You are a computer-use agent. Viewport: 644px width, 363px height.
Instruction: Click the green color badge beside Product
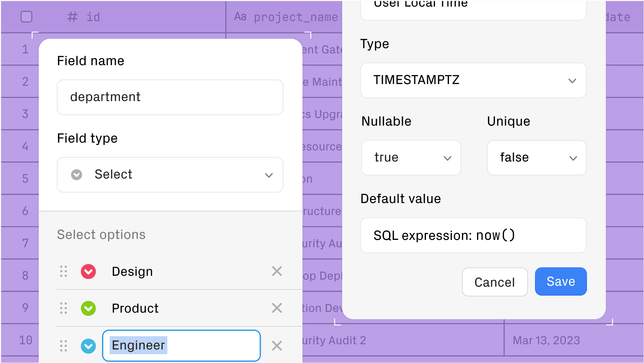88,309
